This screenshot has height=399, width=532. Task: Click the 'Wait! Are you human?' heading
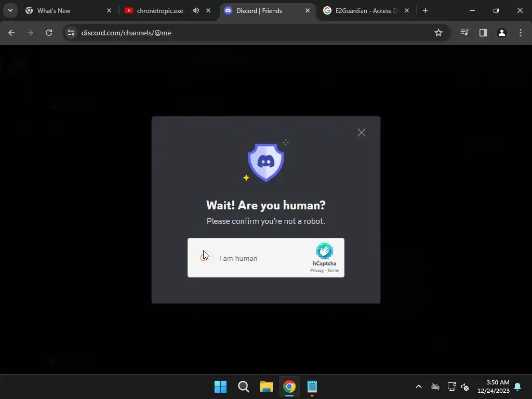[x=266, y=205]
